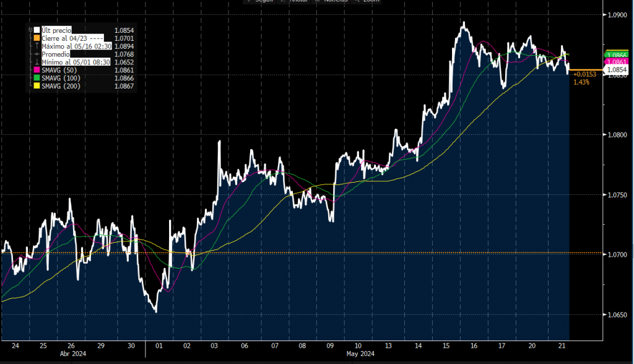Collapse the legend tree at Últ precio

[31, 30]
